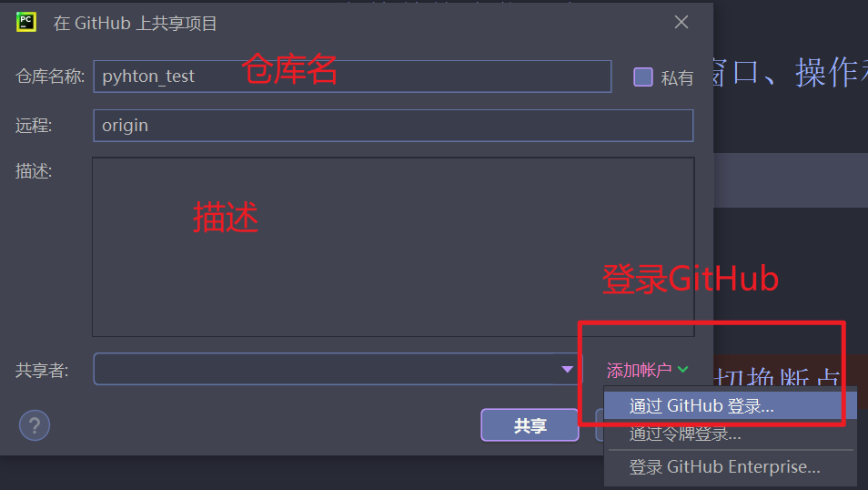
Task: Expand the 共享者 dropdown arrow
Action: point(567,369)
